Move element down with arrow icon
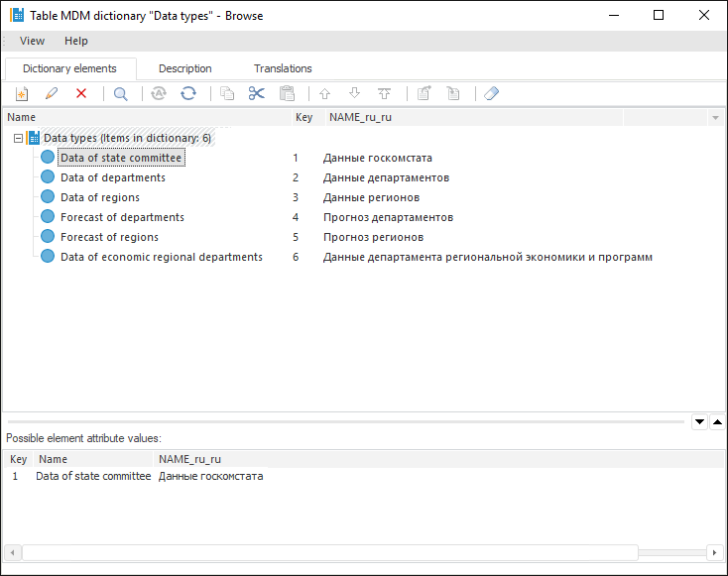 coord(355,94)
